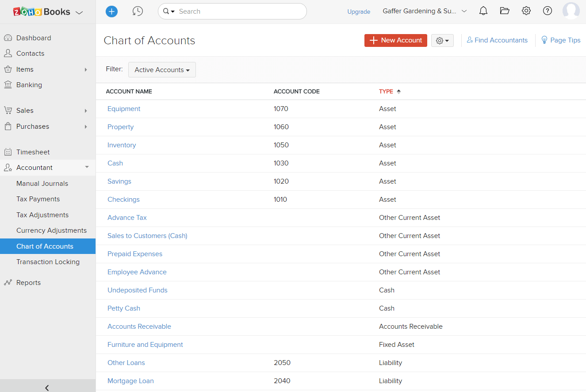Open the Active Accounts filter dropdown
The image size is (586, 392).
(162, 70)
